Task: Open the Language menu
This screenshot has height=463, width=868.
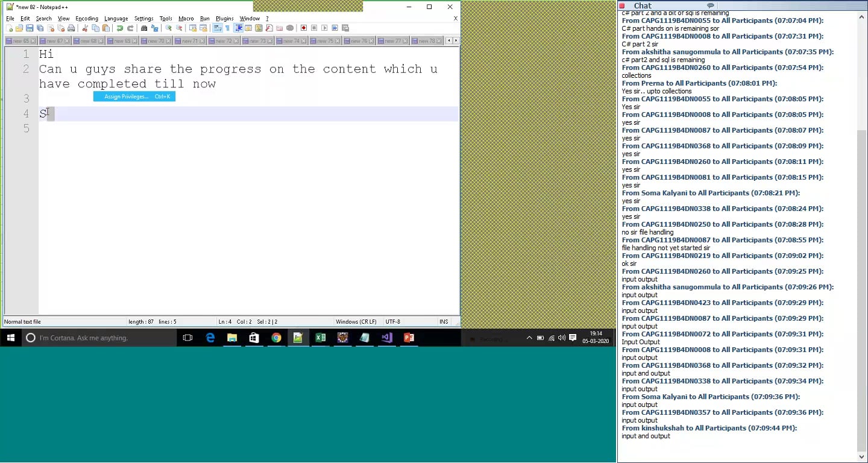Action: [x=116, y=19]
